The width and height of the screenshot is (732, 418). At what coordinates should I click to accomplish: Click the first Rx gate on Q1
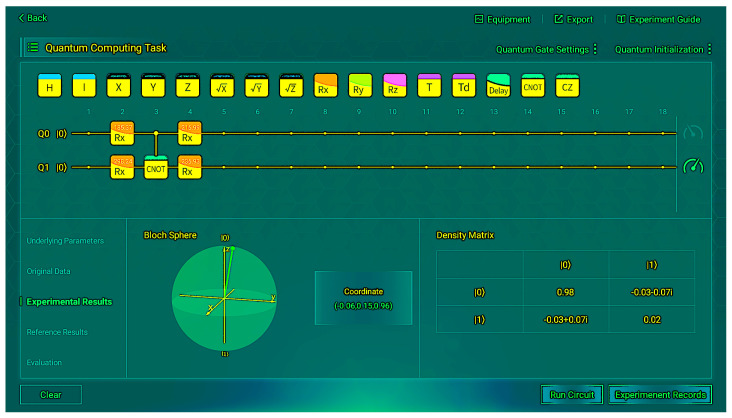pyautogui.click(x=122, y=167)
